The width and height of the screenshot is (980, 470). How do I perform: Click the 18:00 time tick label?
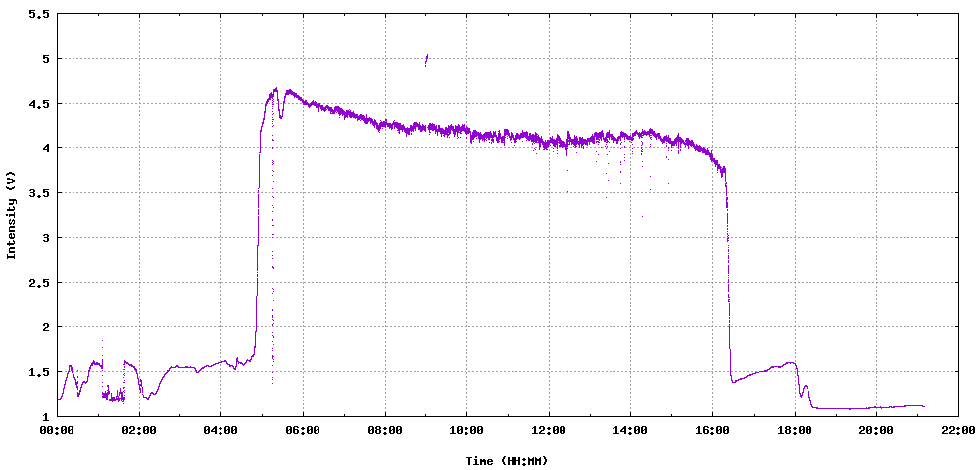(795, 430)
